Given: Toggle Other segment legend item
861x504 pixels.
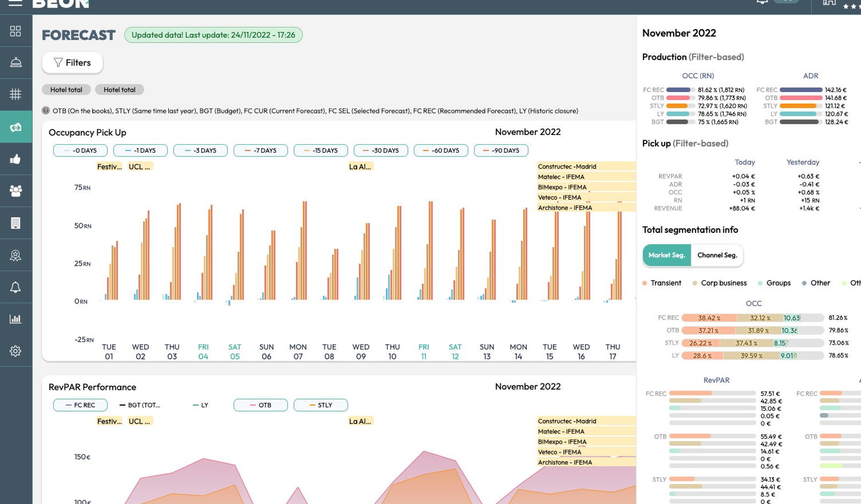Looking at the screenshot, I should click(x=816, y=283).
